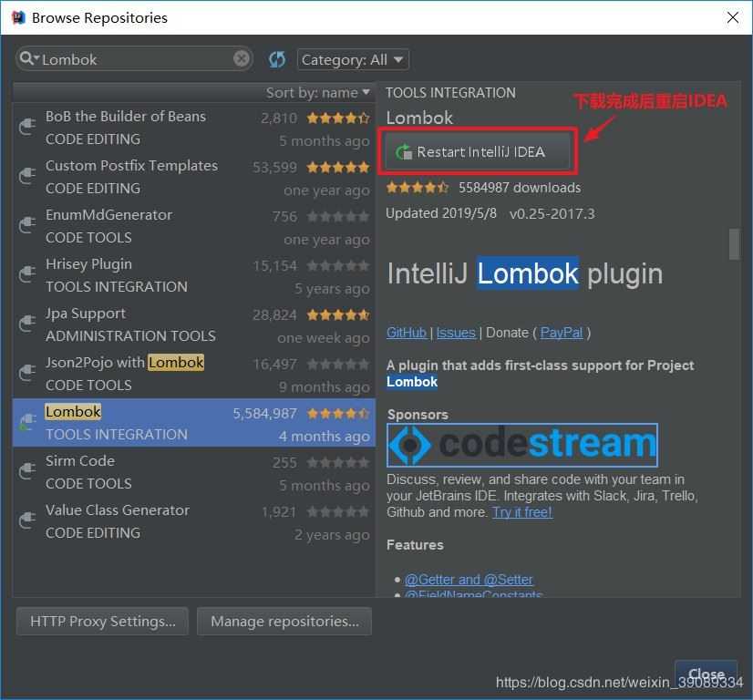Image resolution: width=753 pixels, height=700 pixels.
Task: Click the Restart IntelliJ IDEA button
Action: coord(478,151)
